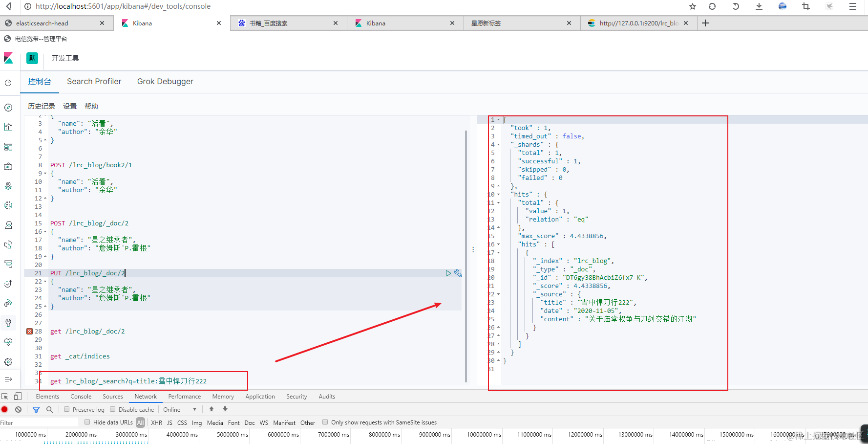868x444 pixels.
Task: Expand the Kibana side navigation
Action: pos(8,379)
